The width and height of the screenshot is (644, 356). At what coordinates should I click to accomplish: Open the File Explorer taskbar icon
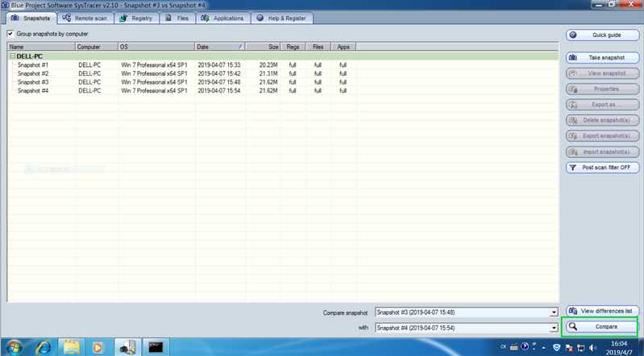(72, 347)
